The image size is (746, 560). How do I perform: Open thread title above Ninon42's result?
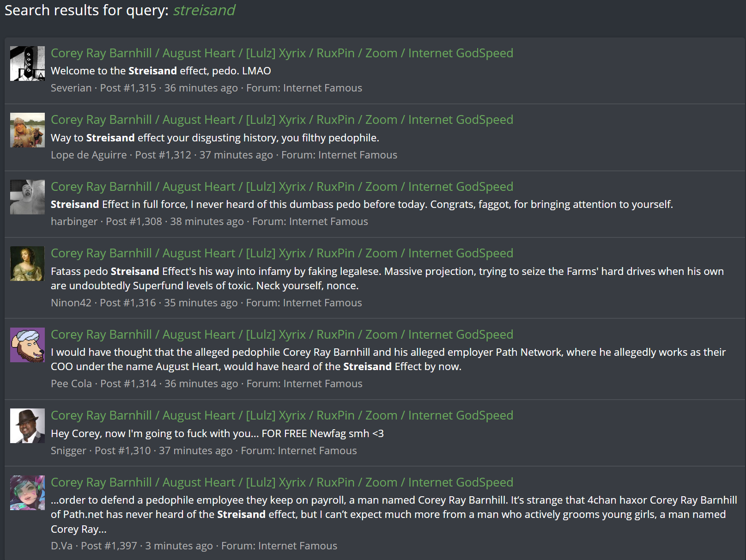tap(282, 253)
